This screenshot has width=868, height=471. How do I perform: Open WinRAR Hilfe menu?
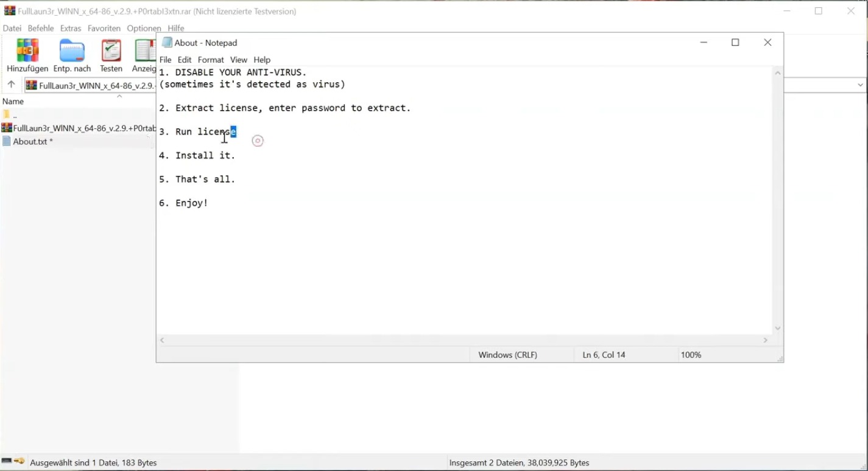tap(176, 29)
